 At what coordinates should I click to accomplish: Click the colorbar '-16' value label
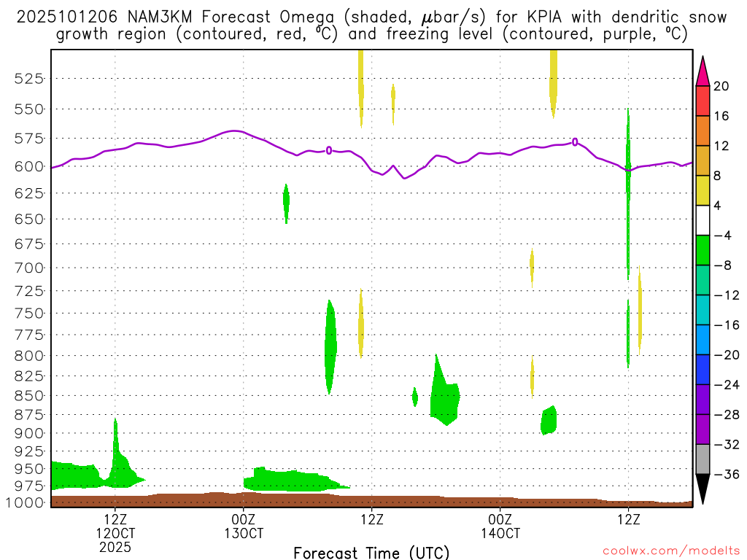click(726, 324)
